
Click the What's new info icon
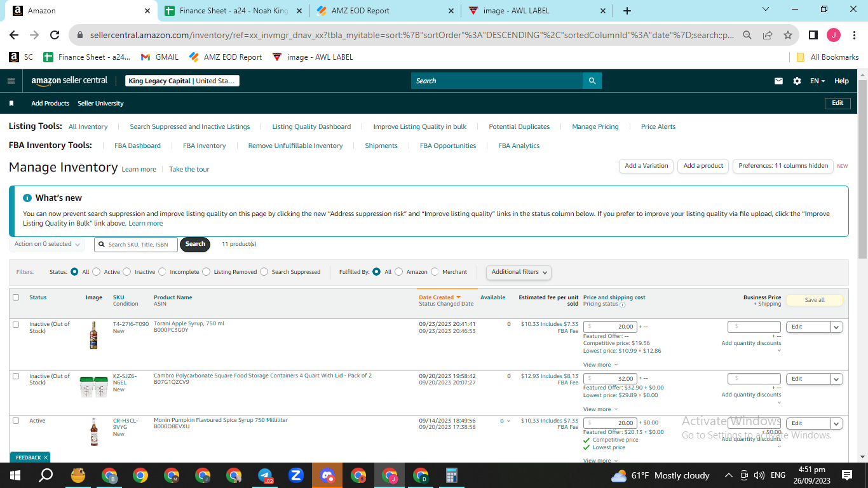point(27,198)
